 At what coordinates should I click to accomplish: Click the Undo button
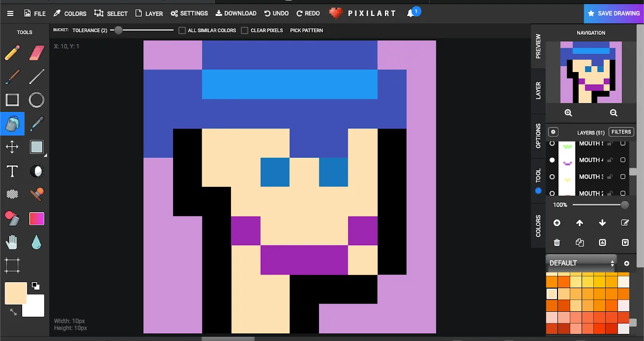click(x=277, y=14)
